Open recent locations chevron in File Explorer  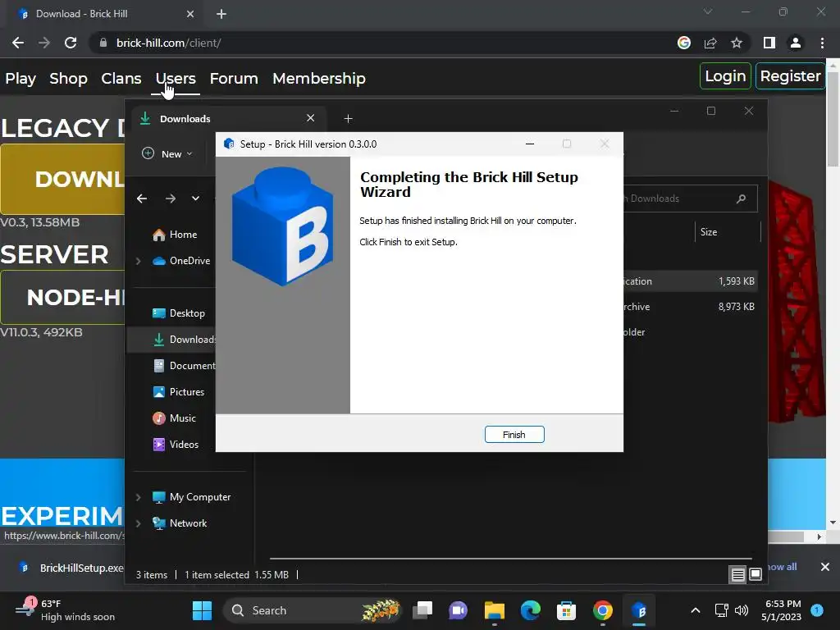(195, 199)
